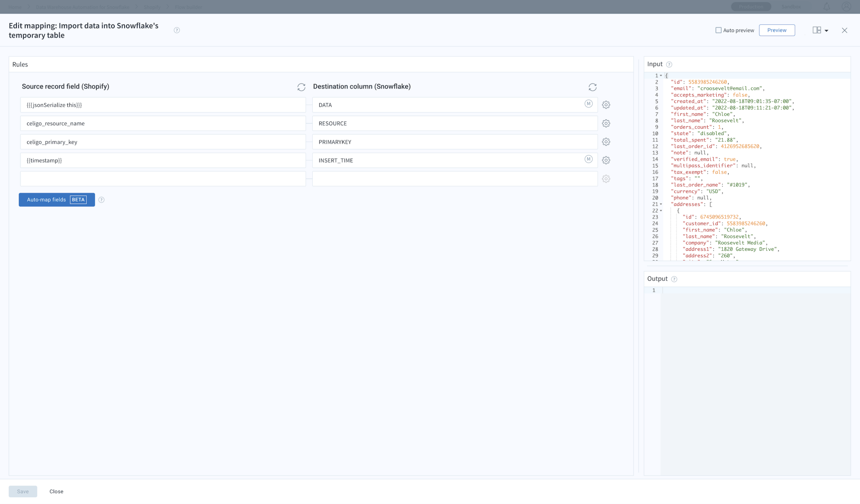Image resolution: width=860 pixels, height=504 pixels.
Task: Click the empty source record field input
Action: (x=163, y=179)
